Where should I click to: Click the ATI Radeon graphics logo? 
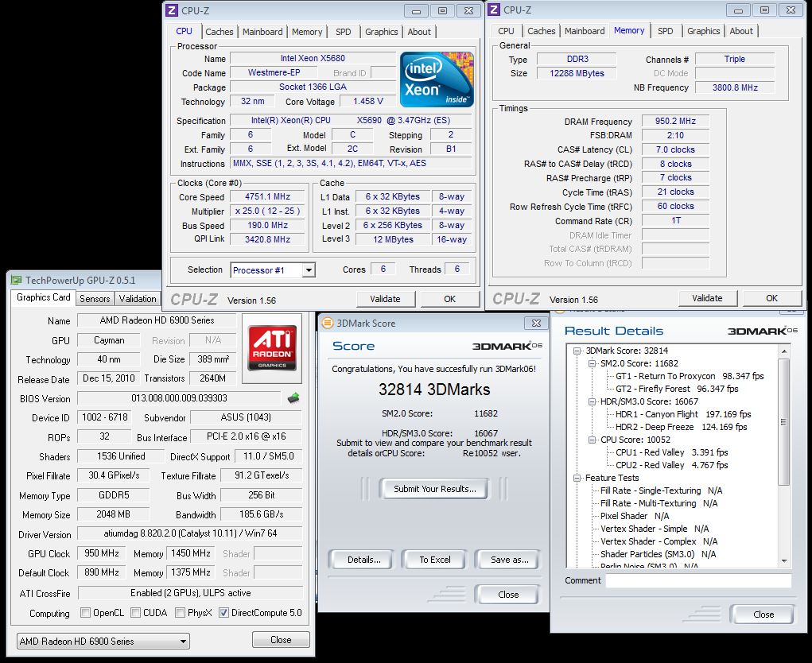271,348
